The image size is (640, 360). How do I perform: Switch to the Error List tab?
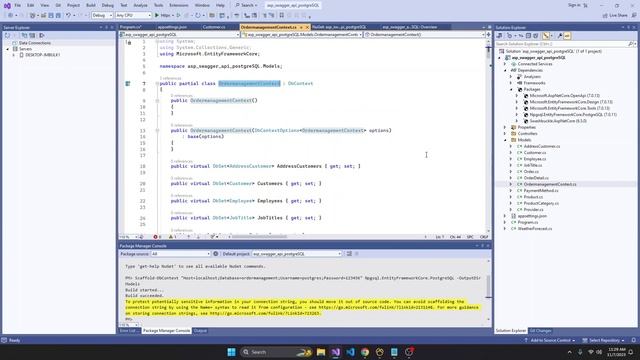click(129, 331)
